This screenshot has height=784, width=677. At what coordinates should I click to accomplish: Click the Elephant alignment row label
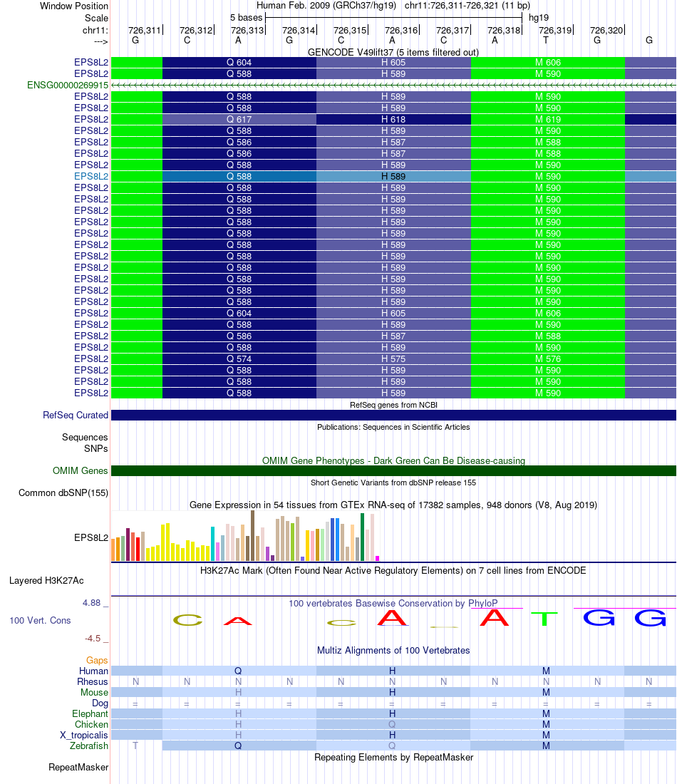pos(90,714)
